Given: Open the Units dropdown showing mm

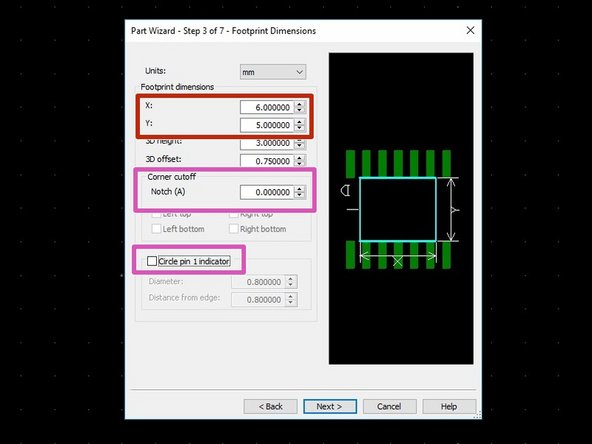Looking at the screenshot, I should [x=273, y=72].
